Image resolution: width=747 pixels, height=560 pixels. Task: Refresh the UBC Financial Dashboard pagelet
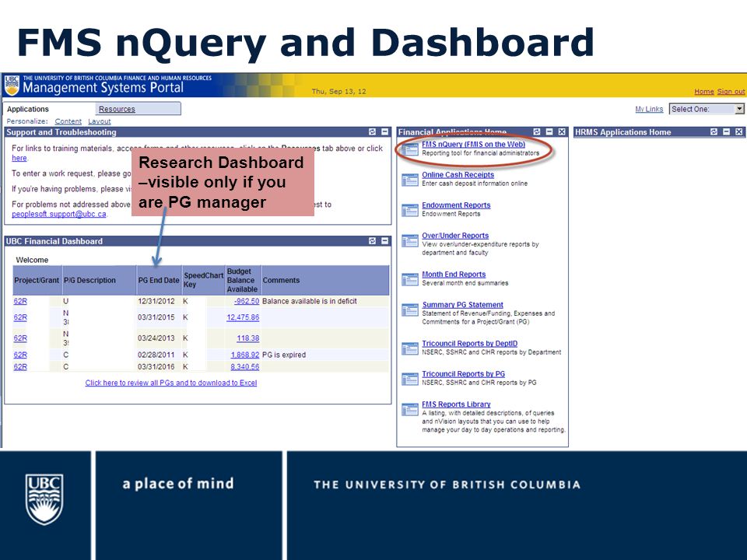[x=372, y=241]
